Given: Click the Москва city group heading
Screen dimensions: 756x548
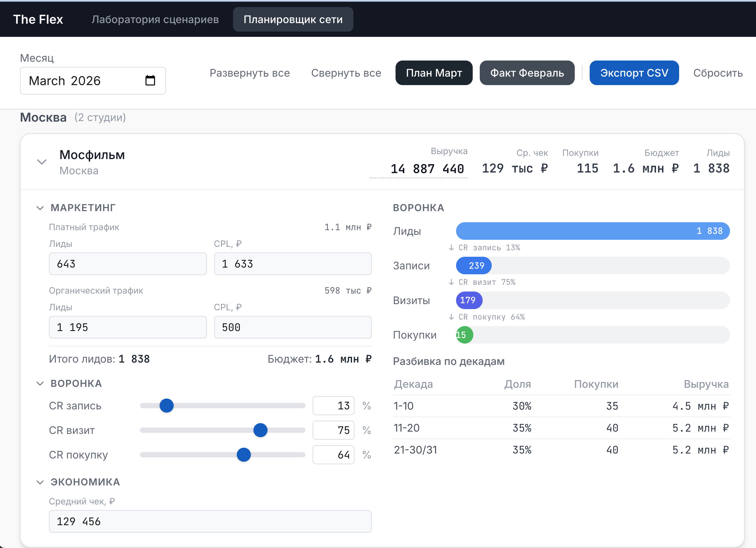Looking at the screenshot, I should pyautogui.click(x=43, y=117).
